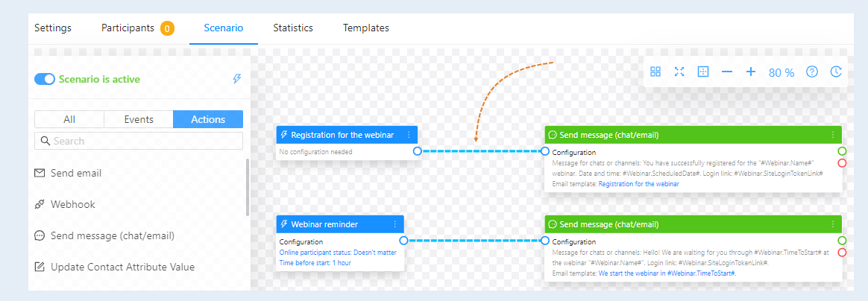Open the Webinar reminder node three-dot menu
Viewport: 868px width, 301px height.
[x=394, y=225]
